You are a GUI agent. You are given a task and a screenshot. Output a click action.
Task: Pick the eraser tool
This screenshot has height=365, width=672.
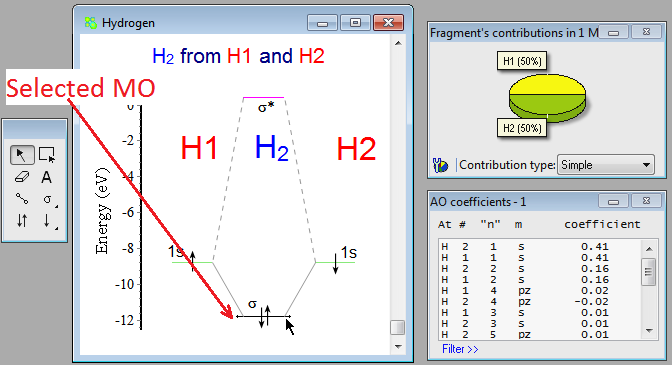tap(22, 177)
